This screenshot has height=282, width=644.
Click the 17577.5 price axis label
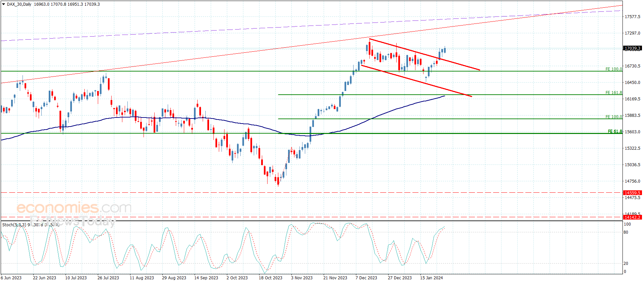(632, 16)
